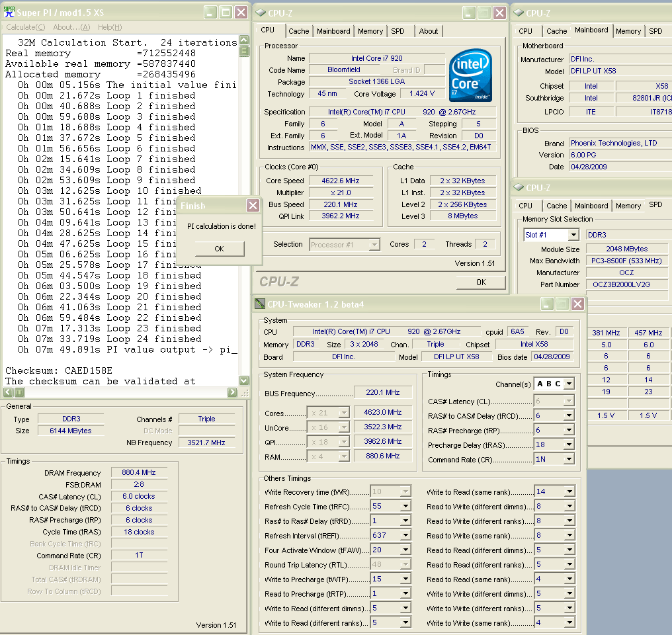Click the UnCore frequency 3522.3 MHz
Image resolution: width=672 pixels, height=635 pixels.
pos(383,427)
